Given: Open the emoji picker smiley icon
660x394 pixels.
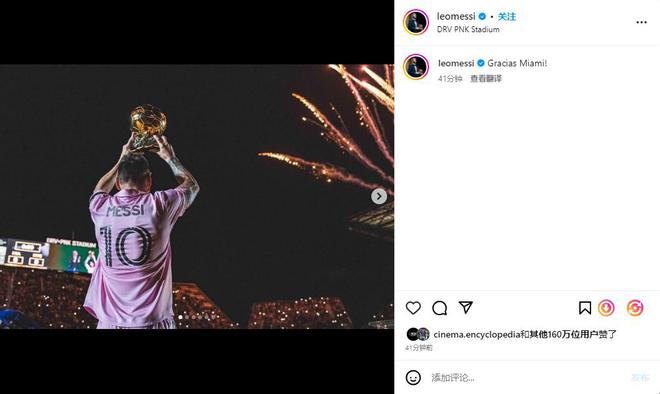Looking at the screenshot, I should click(413, 377).
